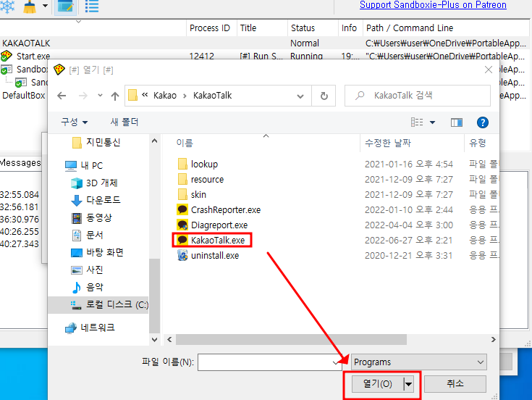Click KakaoTalk in the address breadcrumb
The image size is (532, 400).
coord(212,96)
